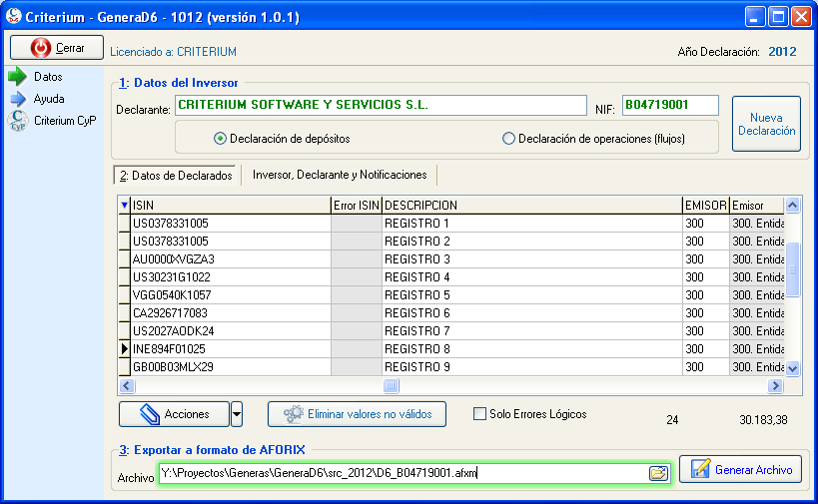Viewport: 818px width, 504px height.
Task: Click the Acciones book icon
Action: pos(150,414)
